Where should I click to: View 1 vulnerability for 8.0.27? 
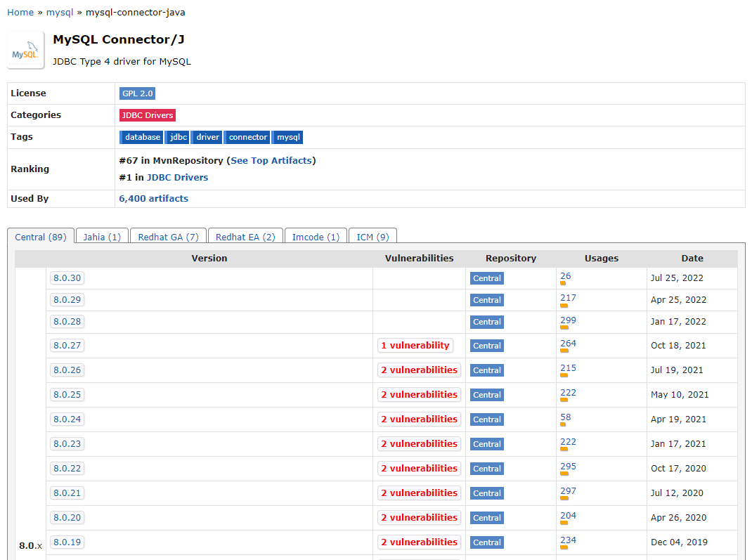pos(415,346)
